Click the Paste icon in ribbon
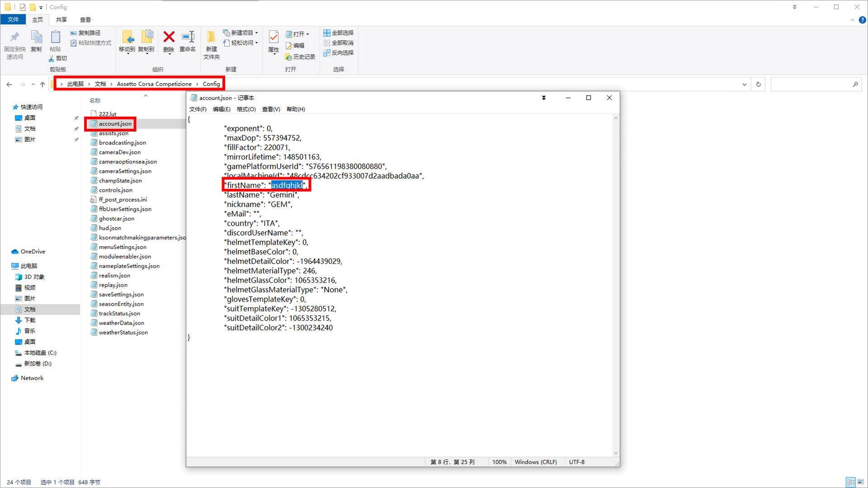This screenshot has height=488, width=868. [56, 37]
